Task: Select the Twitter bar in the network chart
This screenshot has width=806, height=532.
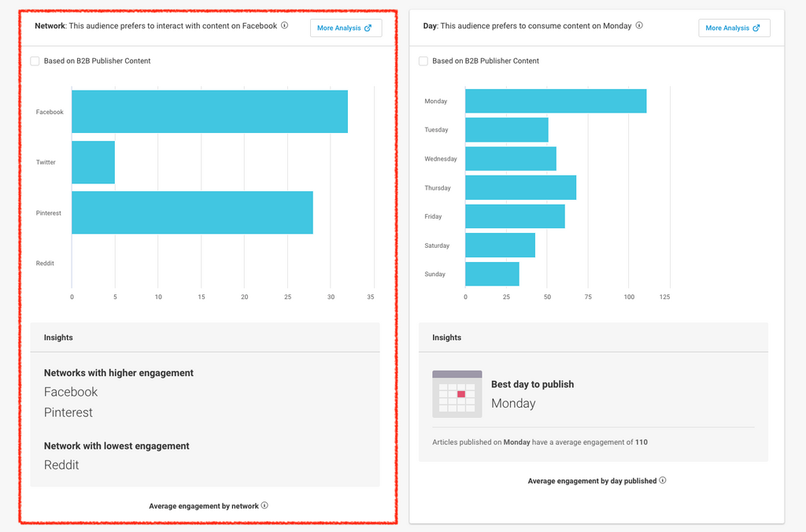Action: (x=93, y=162)
